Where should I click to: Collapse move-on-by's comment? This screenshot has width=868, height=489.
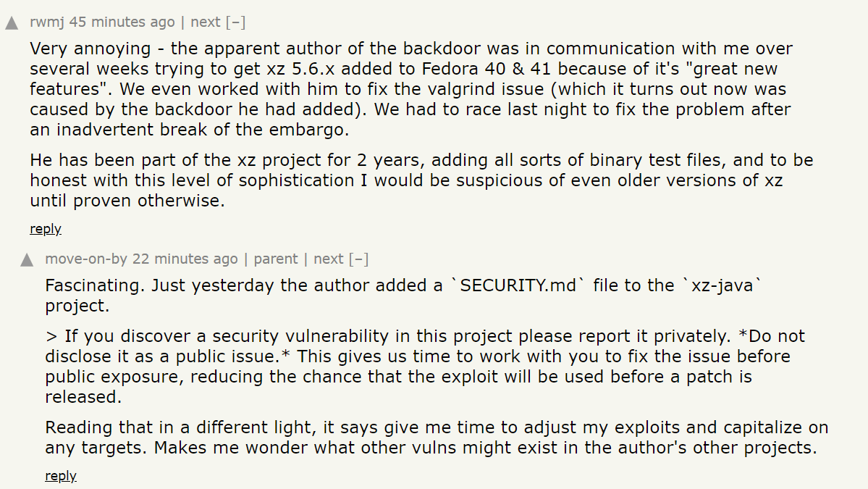359,259
